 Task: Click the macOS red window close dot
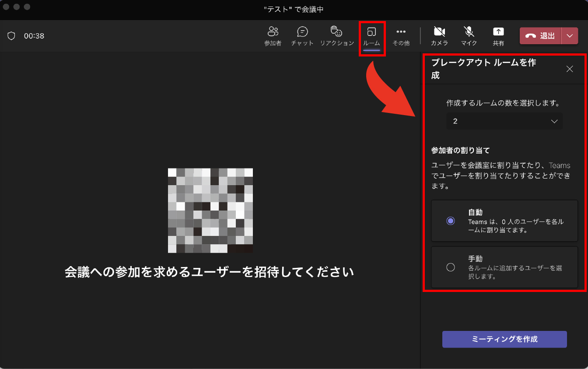point(7,7)
